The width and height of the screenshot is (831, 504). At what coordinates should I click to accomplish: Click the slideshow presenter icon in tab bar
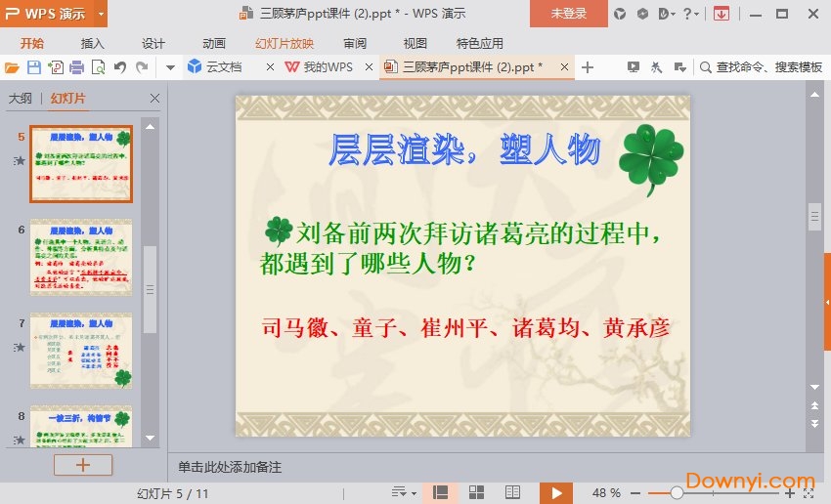[x=633, y=66]
